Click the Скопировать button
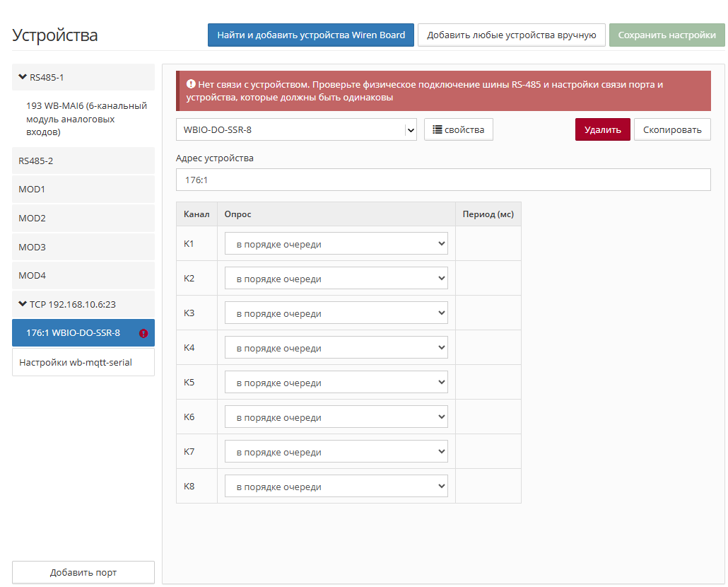The height and width of the screenshot is (587, 728). coord(672,129)
